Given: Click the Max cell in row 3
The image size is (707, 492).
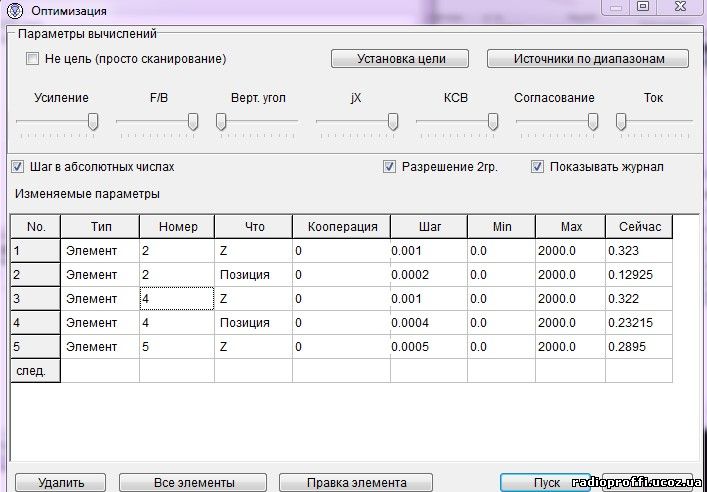Looking at the screenshot, I should [x=571, y=299].
